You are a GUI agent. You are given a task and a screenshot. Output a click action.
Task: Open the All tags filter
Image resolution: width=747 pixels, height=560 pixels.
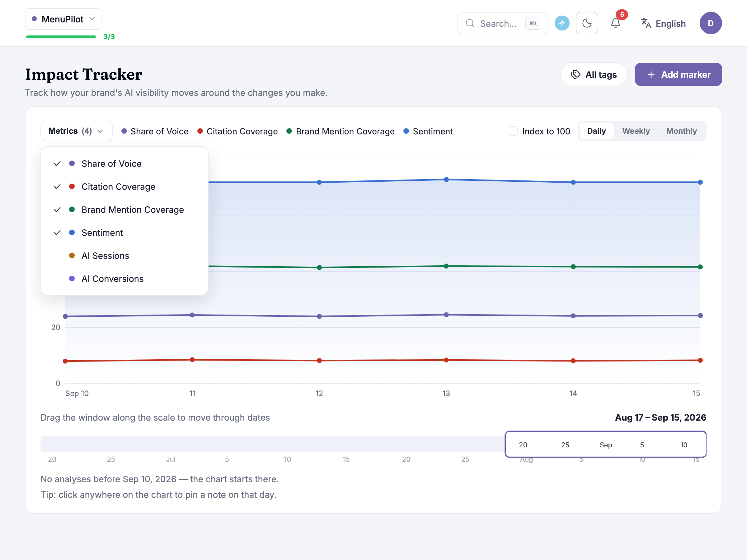tap(593, 75)
